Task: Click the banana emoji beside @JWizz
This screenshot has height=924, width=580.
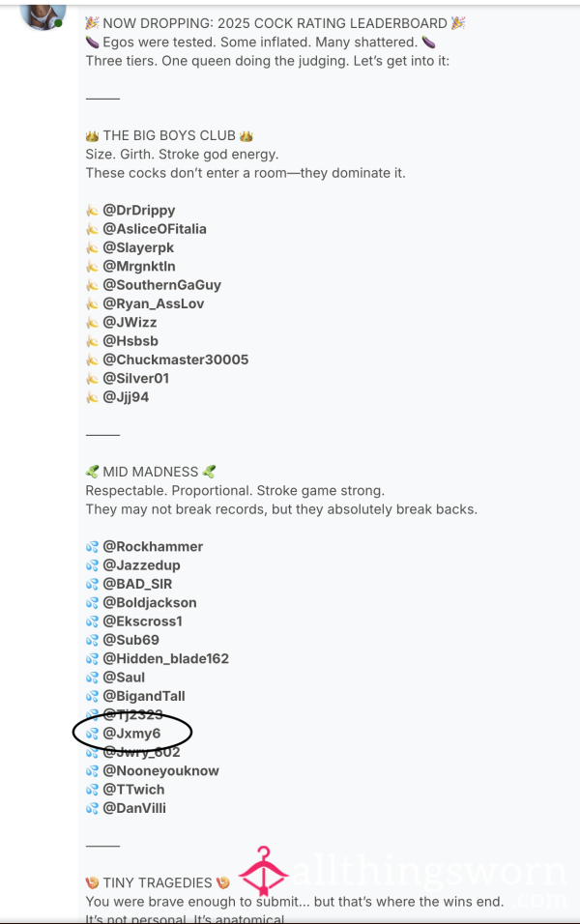Action: [92, 323]
